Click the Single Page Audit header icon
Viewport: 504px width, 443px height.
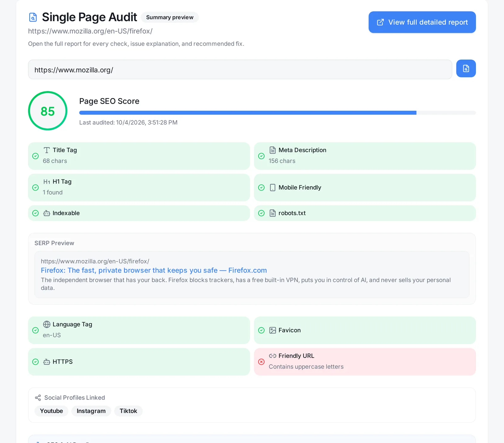coord(33,17)
